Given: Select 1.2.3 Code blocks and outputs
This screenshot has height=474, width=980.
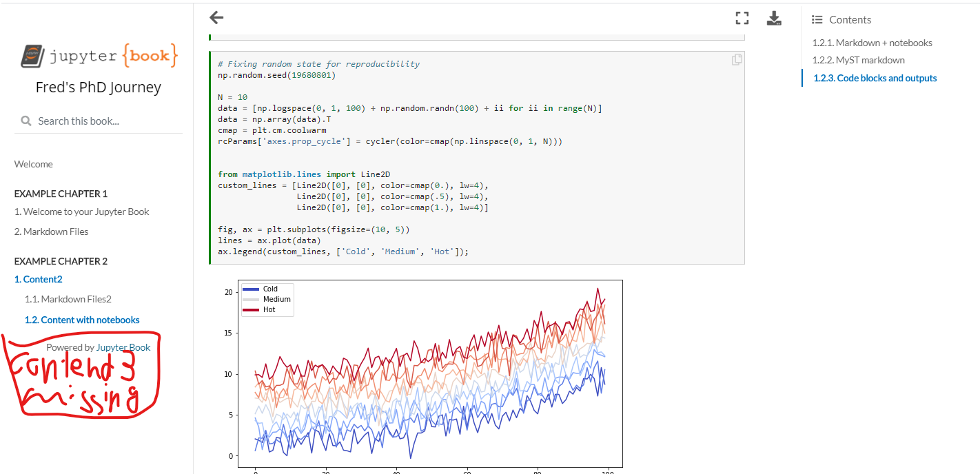Looking at the screenshot, I should click(875, 78).
